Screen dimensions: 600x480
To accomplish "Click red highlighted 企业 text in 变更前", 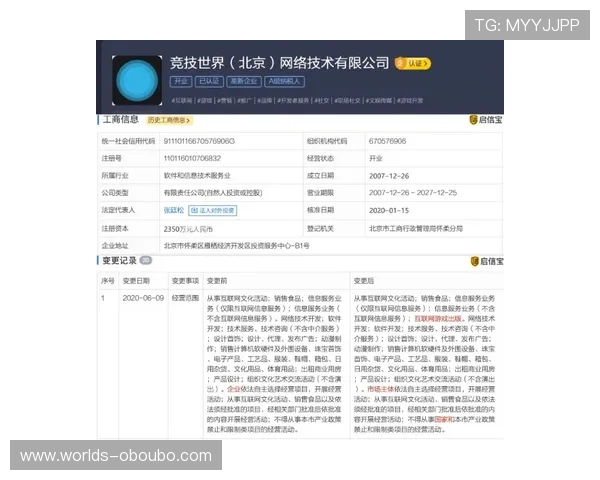I will point(233,389).
